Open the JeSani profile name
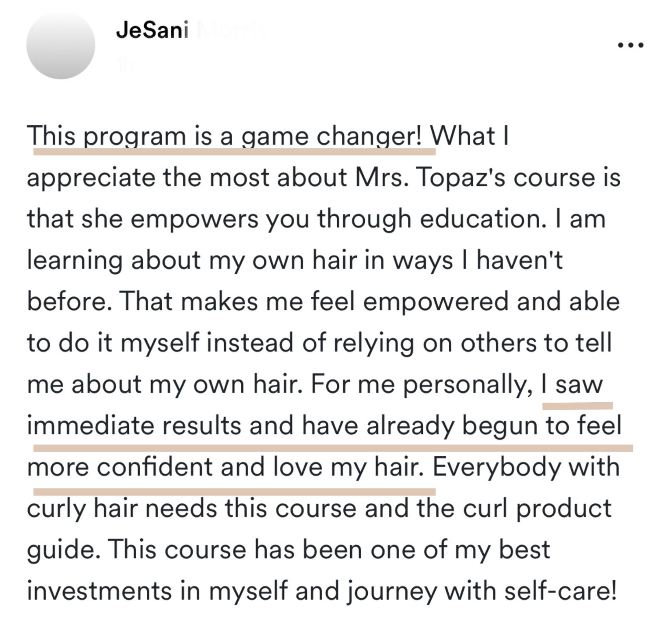 152,31
